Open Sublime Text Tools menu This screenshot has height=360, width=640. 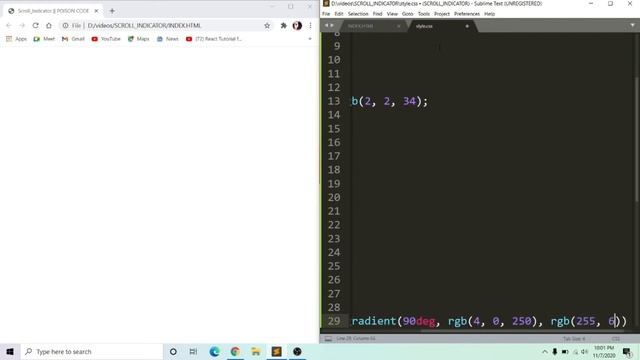coord(424,14)
